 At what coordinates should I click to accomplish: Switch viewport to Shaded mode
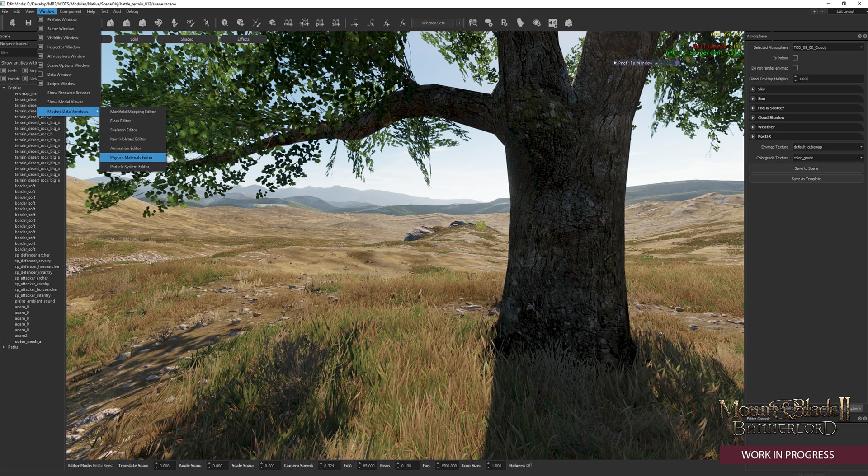click(187, 39)
